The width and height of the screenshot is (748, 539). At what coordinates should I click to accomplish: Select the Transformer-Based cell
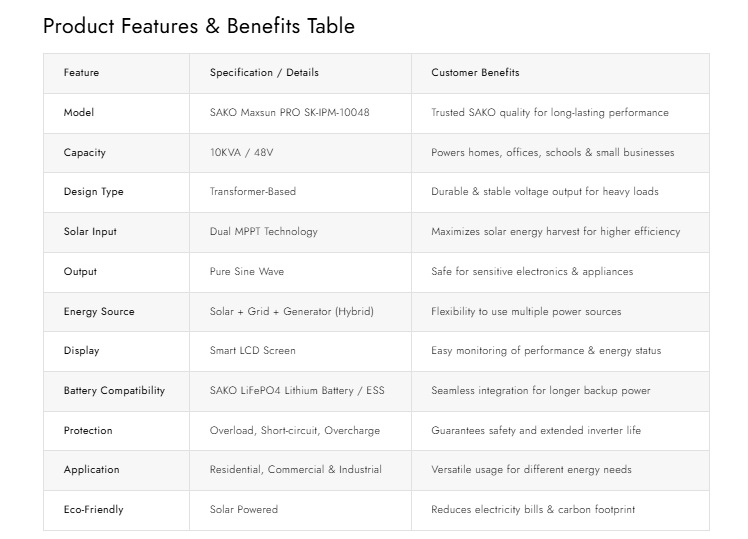(252, 192)
